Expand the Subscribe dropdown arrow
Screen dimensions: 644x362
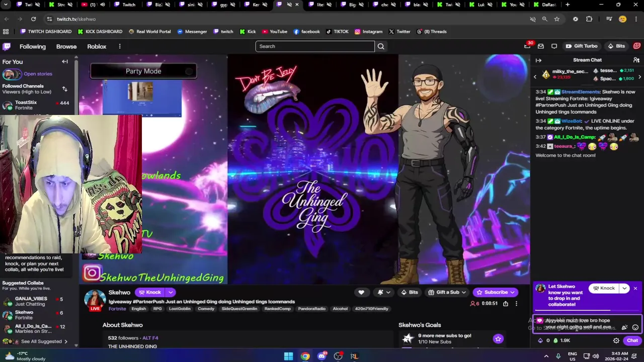click(512, 292)
